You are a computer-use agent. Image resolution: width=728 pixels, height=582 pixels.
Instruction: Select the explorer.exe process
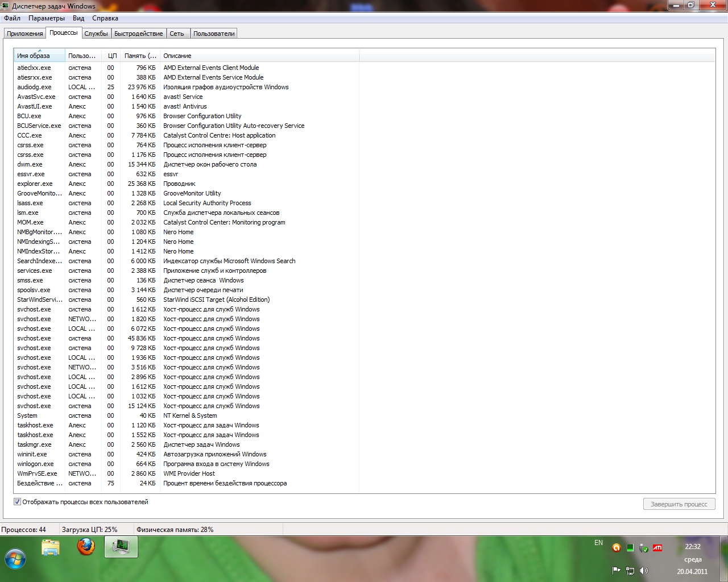click(187, 184)
